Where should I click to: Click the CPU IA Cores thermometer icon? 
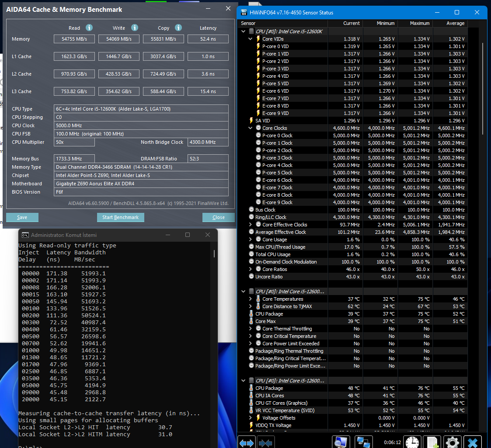click(251, 396)
